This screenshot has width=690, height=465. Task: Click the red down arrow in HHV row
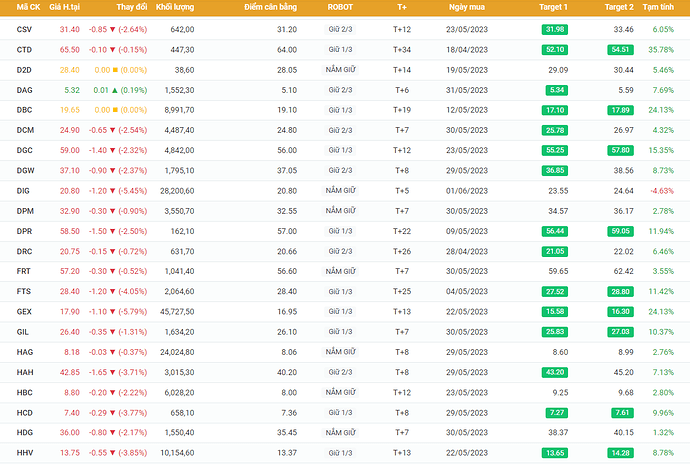click(113, 453)
